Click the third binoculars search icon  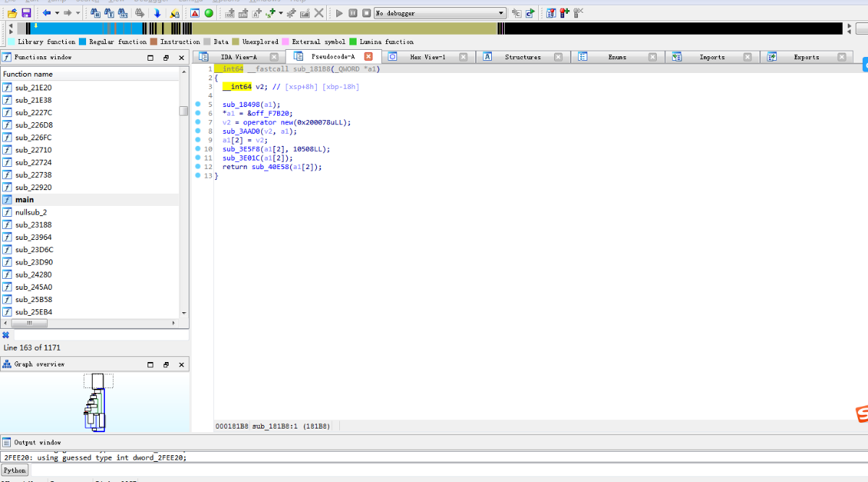point(124,13)
